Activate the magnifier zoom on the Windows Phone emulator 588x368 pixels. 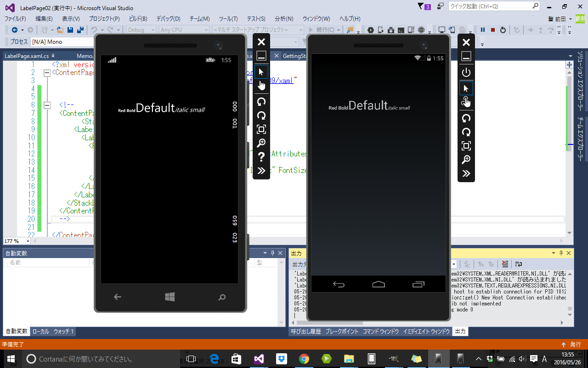261,143
